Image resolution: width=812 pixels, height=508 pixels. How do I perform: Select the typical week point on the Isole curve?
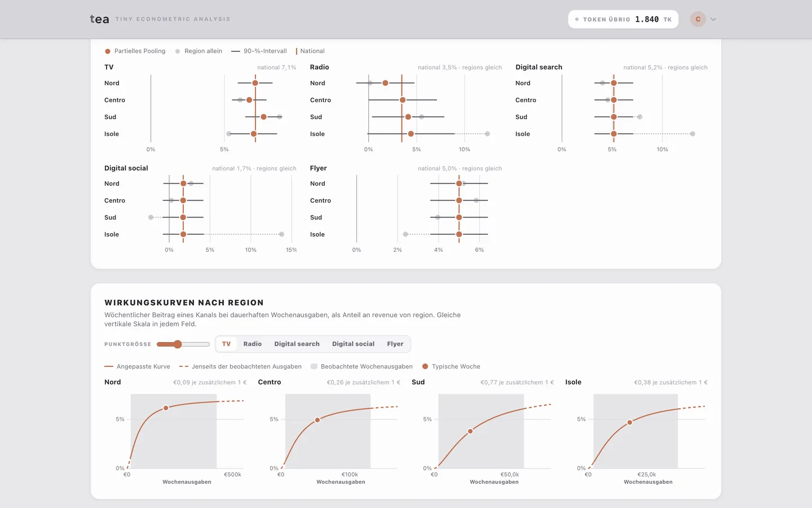point(630,422)
